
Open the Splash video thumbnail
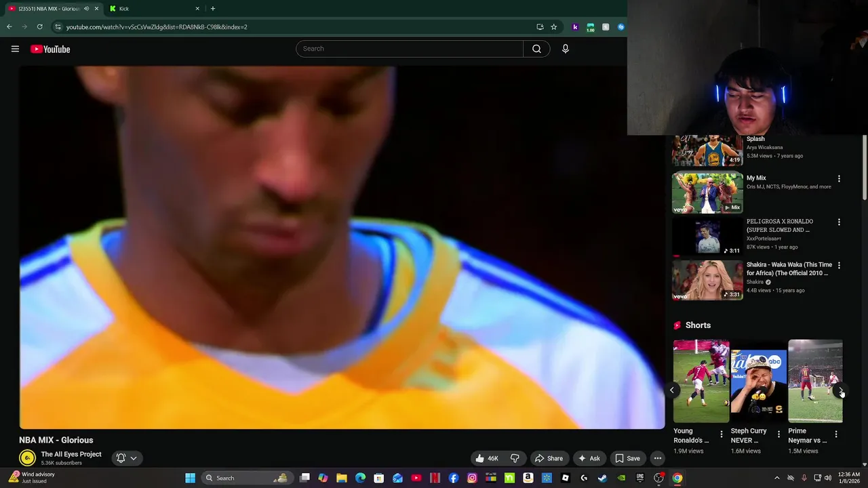point(707,150)
